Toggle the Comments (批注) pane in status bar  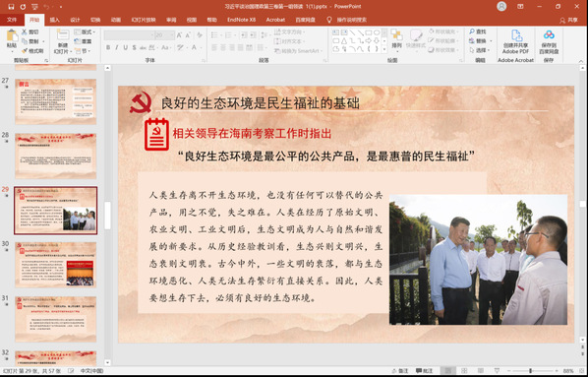pos(424,371)
